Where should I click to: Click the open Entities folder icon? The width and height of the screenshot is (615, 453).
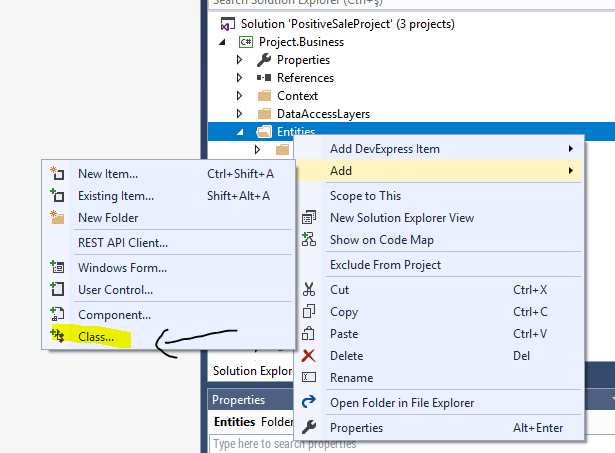264,131
